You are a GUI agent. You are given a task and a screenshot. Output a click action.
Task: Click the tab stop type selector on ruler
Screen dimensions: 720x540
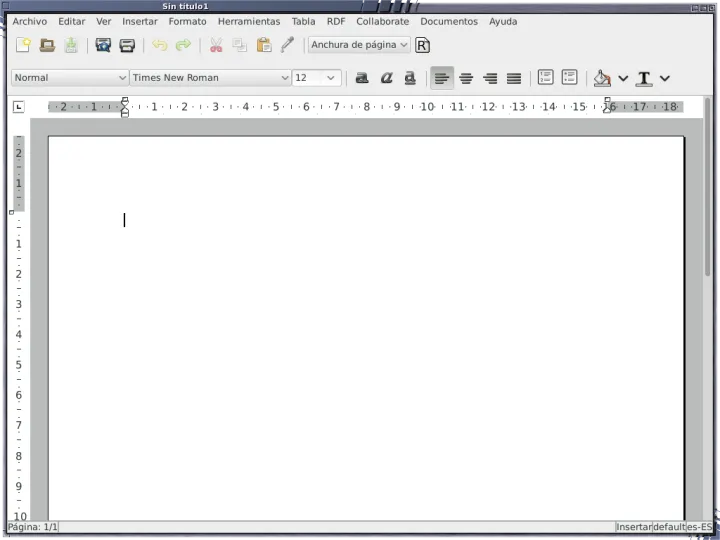pos(18,106)
